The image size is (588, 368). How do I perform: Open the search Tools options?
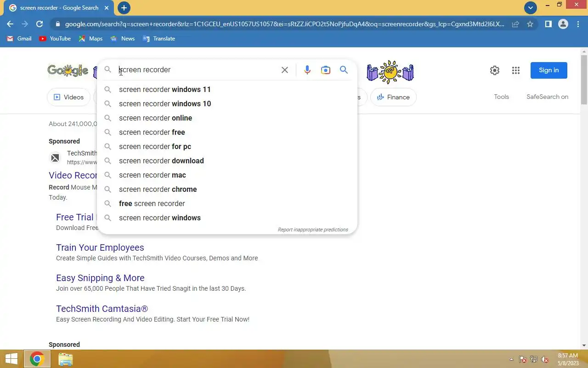pos(501,97)
